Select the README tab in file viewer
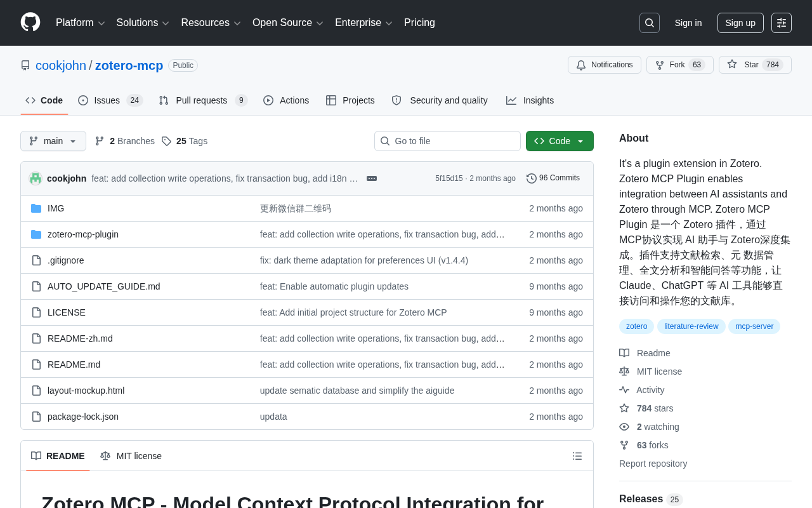Viewport: 812px width, 508px height. click(58, 456)
